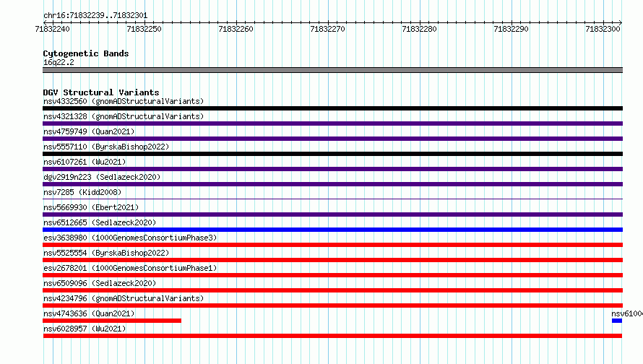Image resolution: width=643 pixels, height=364 pixels.
Task: Select the nsv4234796 gnomADStructuralVariants label
Action: tap(124, 298)
